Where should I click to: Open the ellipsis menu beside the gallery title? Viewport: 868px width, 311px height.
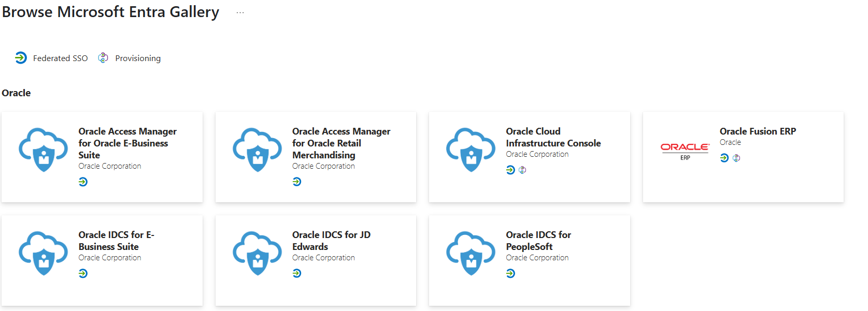click(240, 12)
